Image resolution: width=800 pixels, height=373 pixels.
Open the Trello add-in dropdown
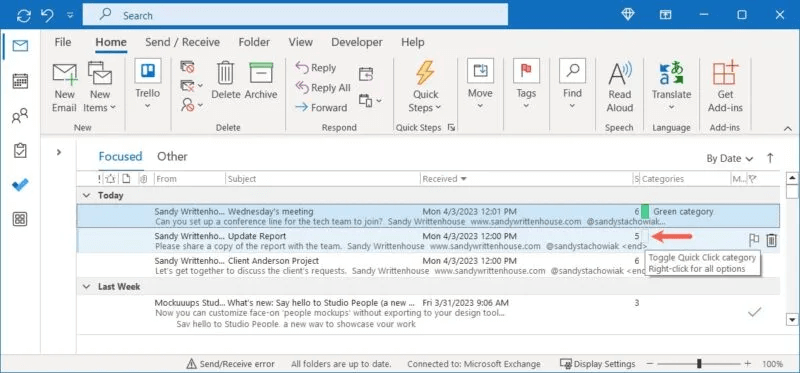pyautogui.click(x=147, y=85)
